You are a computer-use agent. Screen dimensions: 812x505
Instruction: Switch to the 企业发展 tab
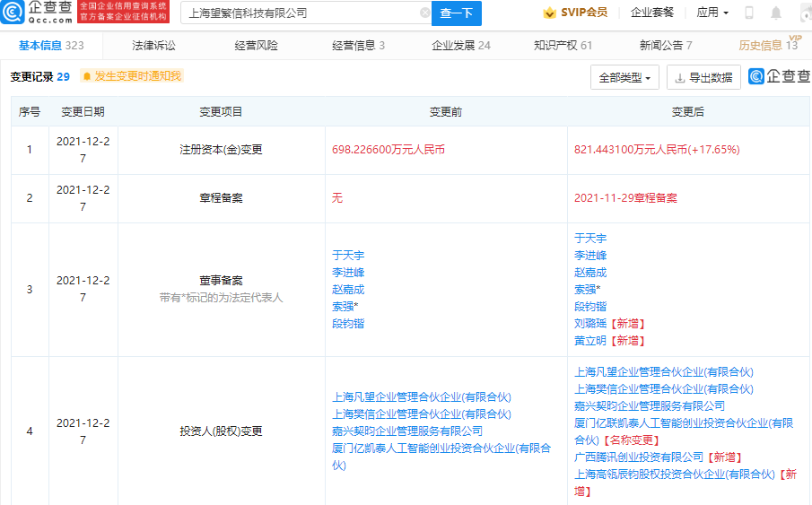point(461,46)
